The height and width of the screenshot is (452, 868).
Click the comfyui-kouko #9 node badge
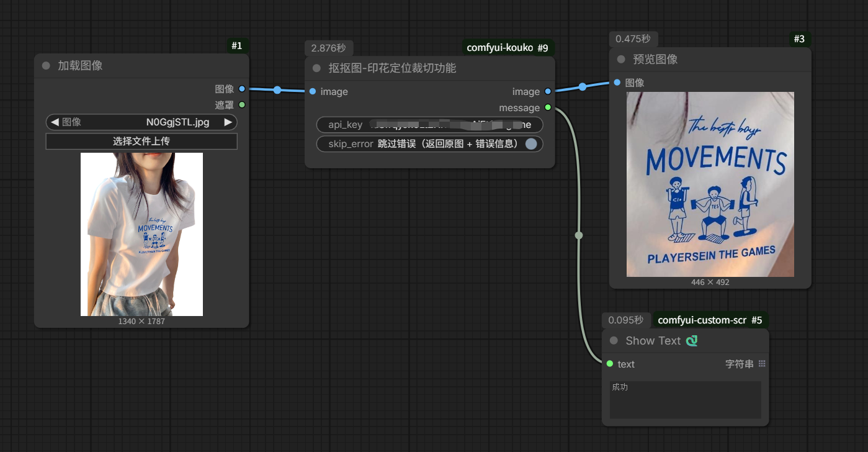[508, 48]
